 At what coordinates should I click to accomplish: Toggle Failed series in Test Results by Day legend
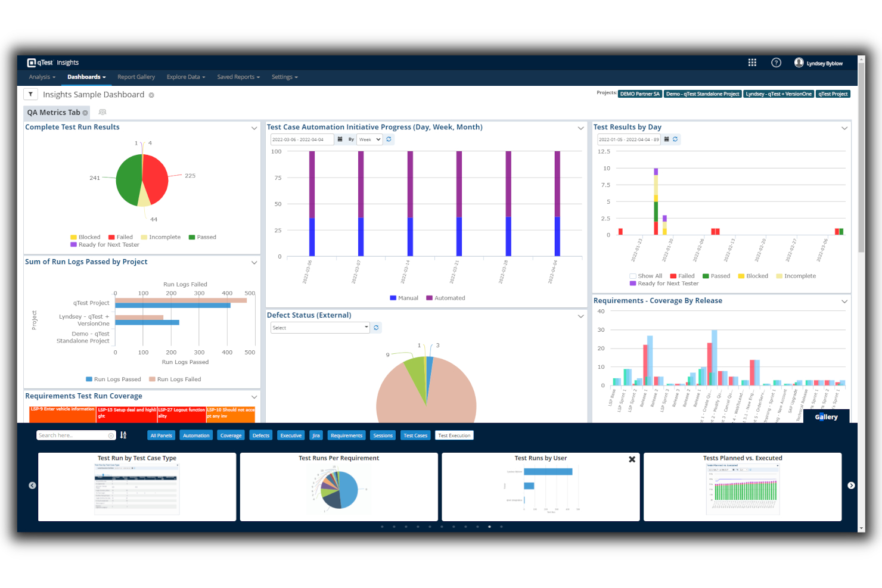pyautogui.click(x=682, y=276)
